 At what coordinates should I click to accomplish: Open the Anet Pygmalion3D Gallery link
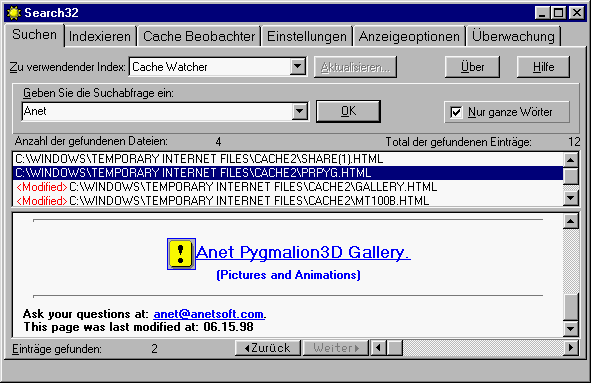pos(303,252)
